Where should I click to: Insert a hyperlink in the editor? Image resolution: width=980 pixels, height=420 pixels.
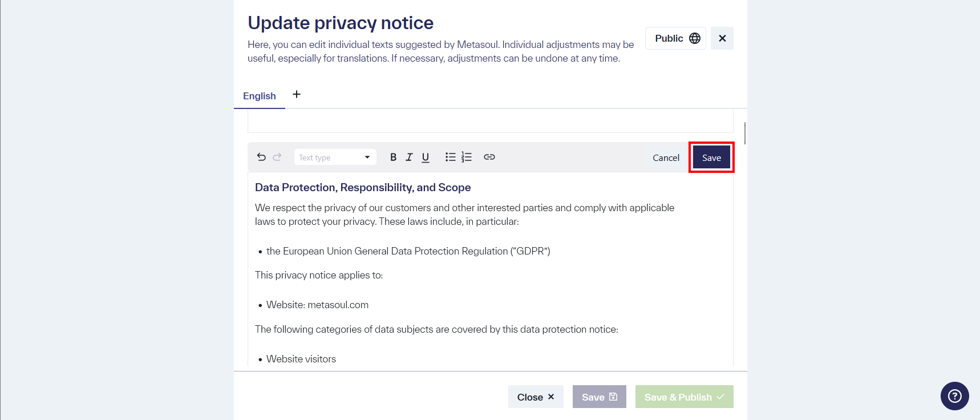point(489,157)
